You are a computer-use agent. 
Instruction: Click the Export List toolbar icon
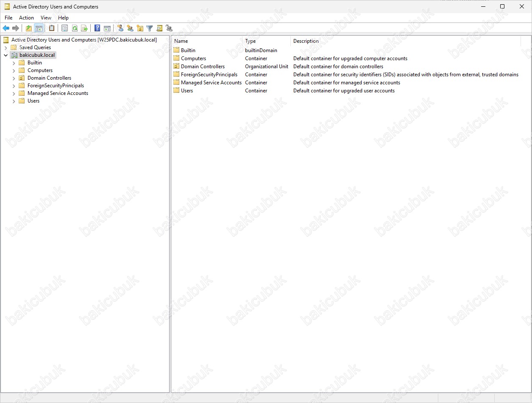point(84,28)
